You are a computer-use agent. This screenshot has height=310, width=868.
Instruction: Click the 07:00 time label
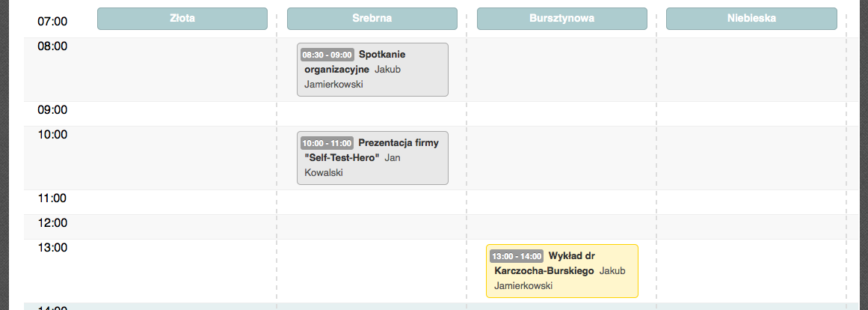click(x=52, y=22)
